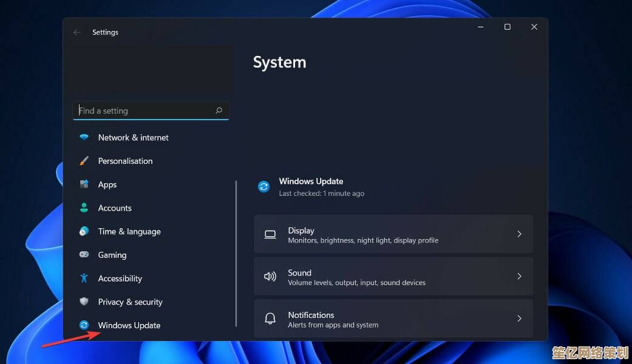This screenshot has height=364, width=632.
Task: Click the Gaming controller icon
Action: (84, 255)
